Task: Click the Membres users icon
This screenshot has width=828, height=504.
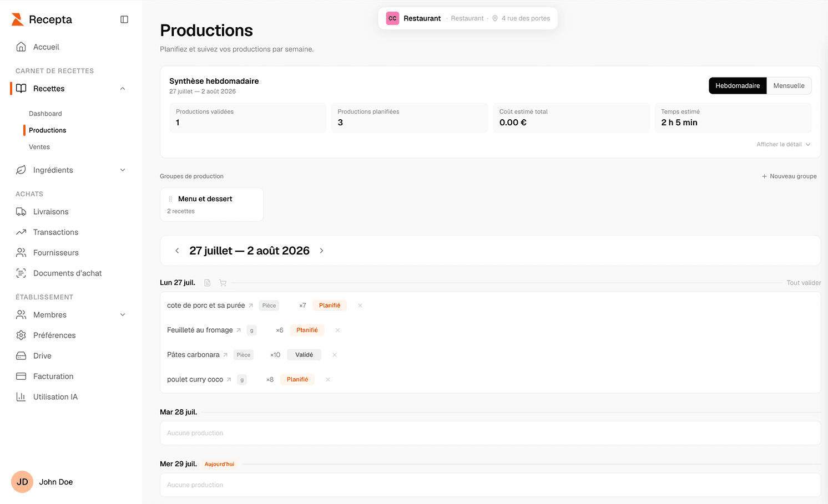Action: coord(21,314)
